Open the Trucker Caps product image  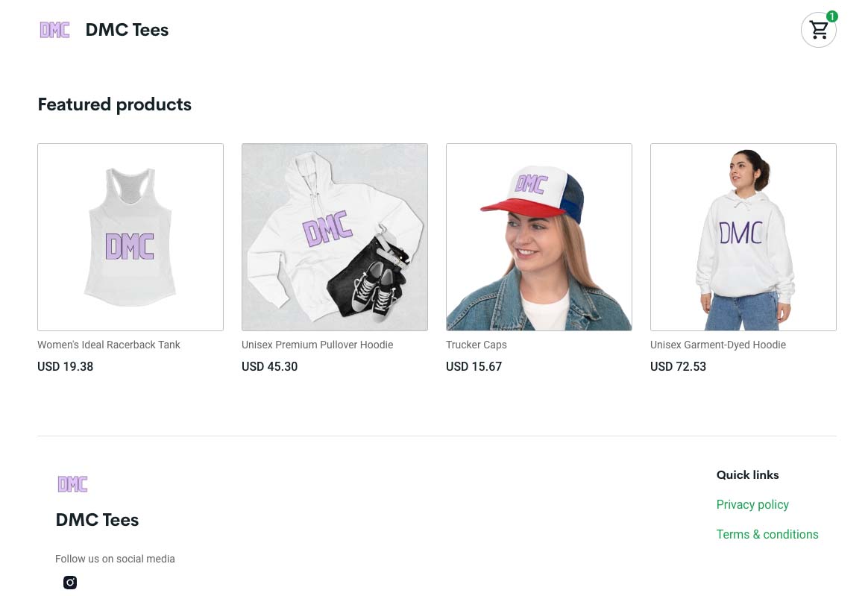(539, 237)
